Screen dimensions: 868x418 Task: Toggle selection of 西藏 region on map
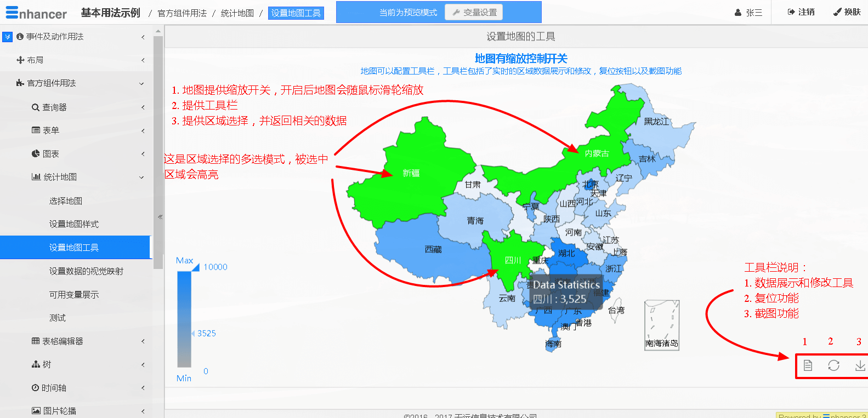click(433, 249)
